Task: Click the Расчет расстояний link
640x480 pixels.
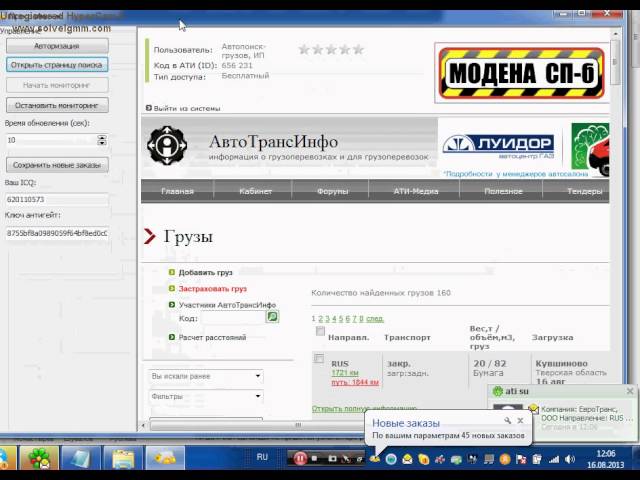Action: pyautogui.click(x=212, y=337)
